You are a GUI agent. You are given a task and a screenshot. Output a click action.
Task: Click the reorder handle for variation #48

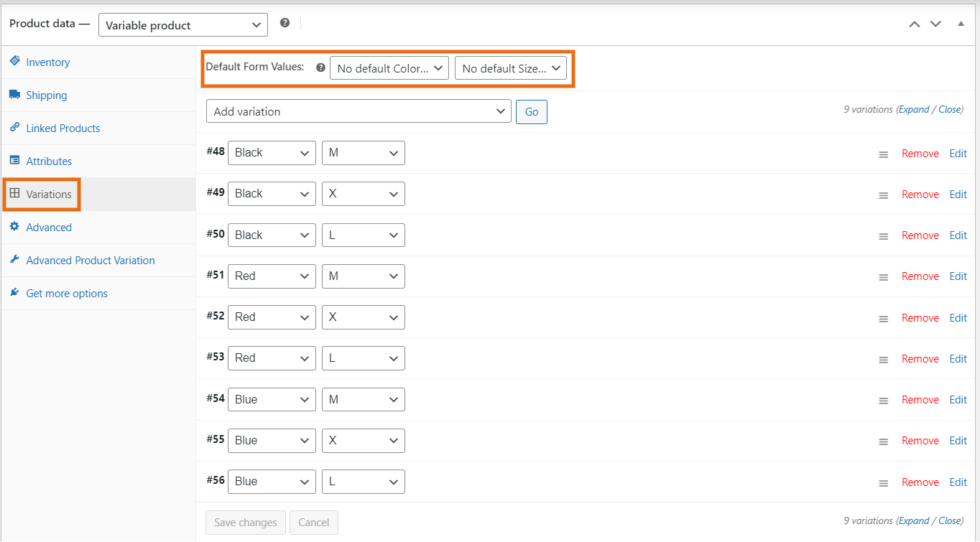click(x=883, y=154)
